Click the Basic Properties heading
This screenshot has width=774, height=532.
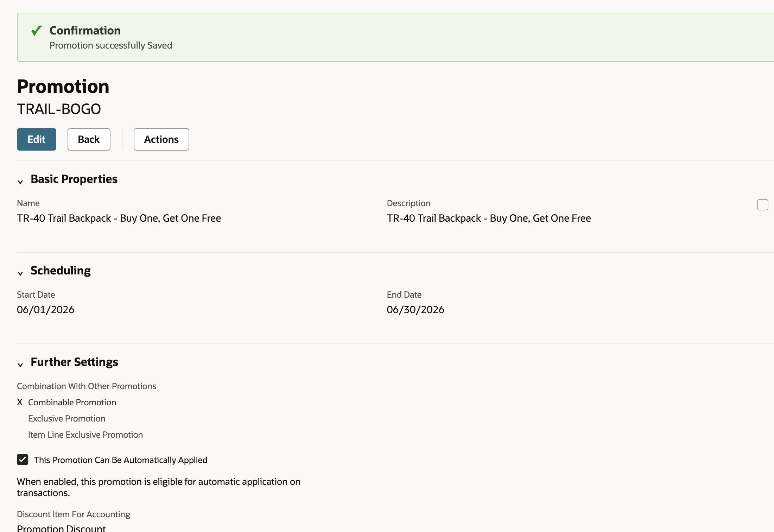[74, 179]
